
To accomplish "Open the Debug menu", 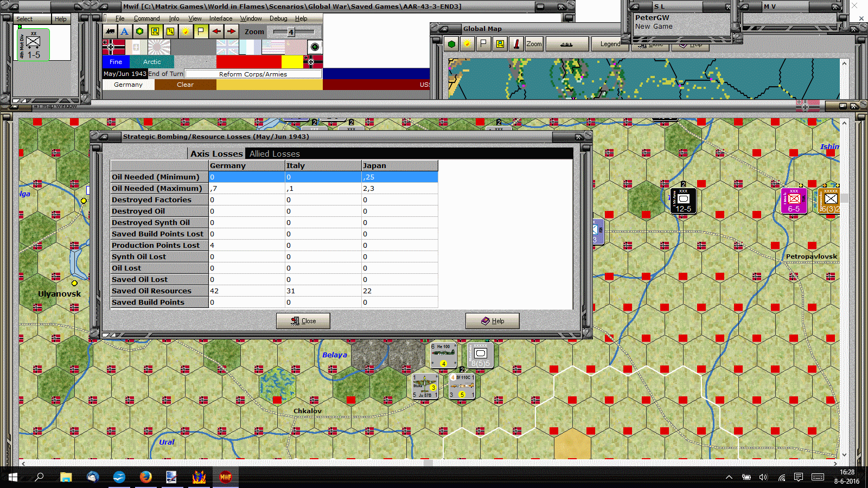I will [278, 18].
